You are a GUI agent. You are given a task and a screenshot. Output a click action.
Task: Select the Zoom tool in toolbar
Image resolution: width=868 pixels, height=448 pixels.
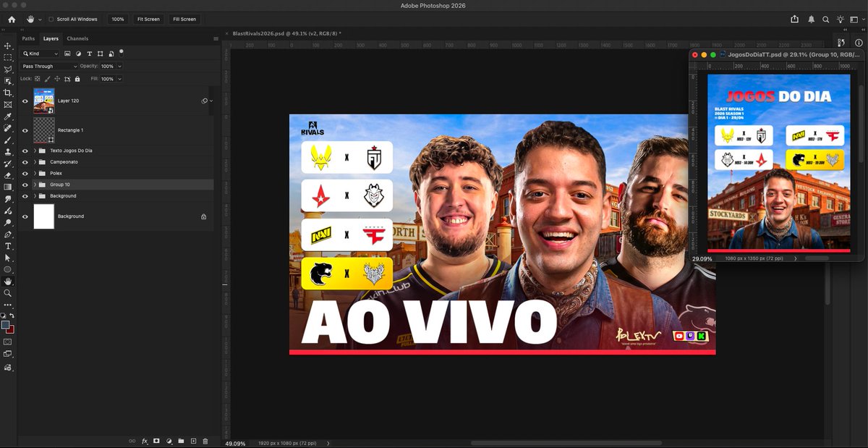tap(8, 293)
